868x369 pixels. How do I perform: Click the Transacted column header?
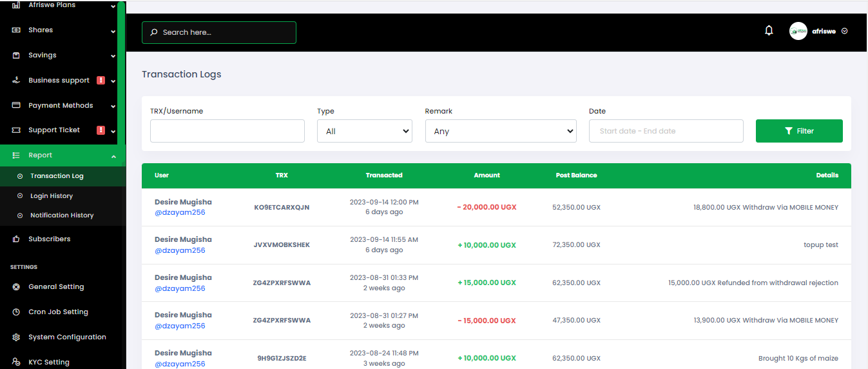384,175
